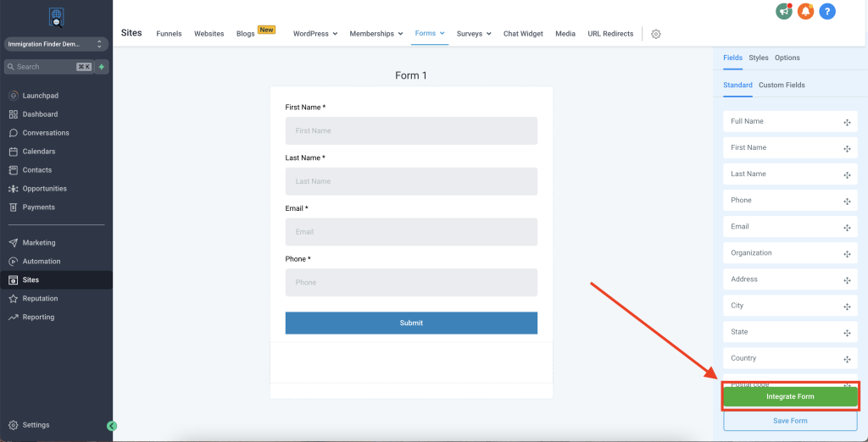Open Conversations from the left sidebar
The width and height of the screenshot is (868, 442).
point(46,133)
